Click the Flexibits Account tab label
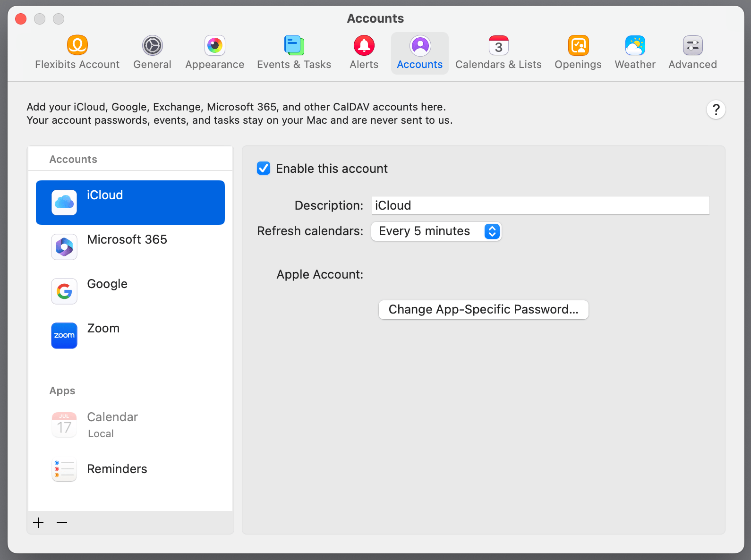This screenshot has height=560, width=751. tap(77, 64)
